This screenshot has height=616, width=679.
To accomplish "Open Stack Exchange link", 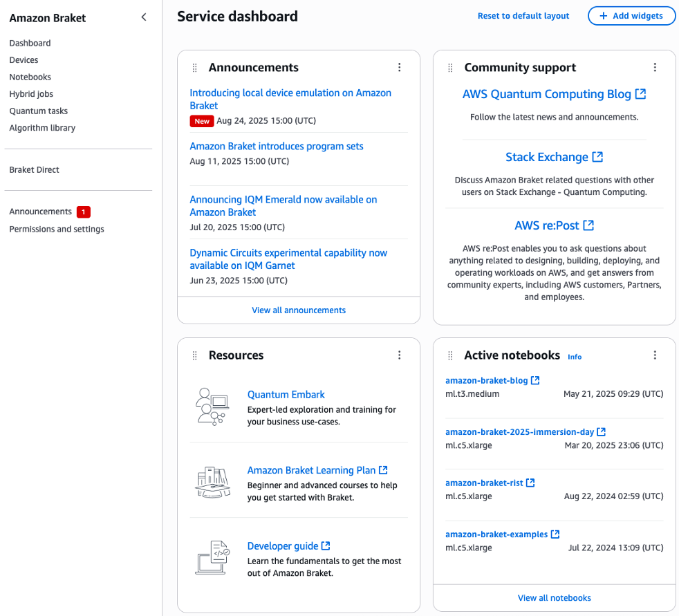I will (547, 157).
